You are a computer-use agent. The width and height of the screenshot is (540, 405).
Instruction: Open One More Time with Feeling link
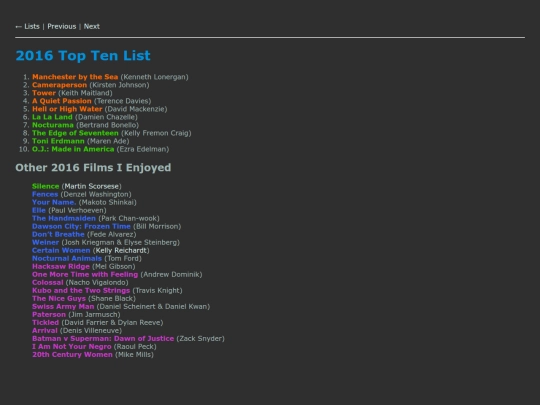click(x=85, y=274)
